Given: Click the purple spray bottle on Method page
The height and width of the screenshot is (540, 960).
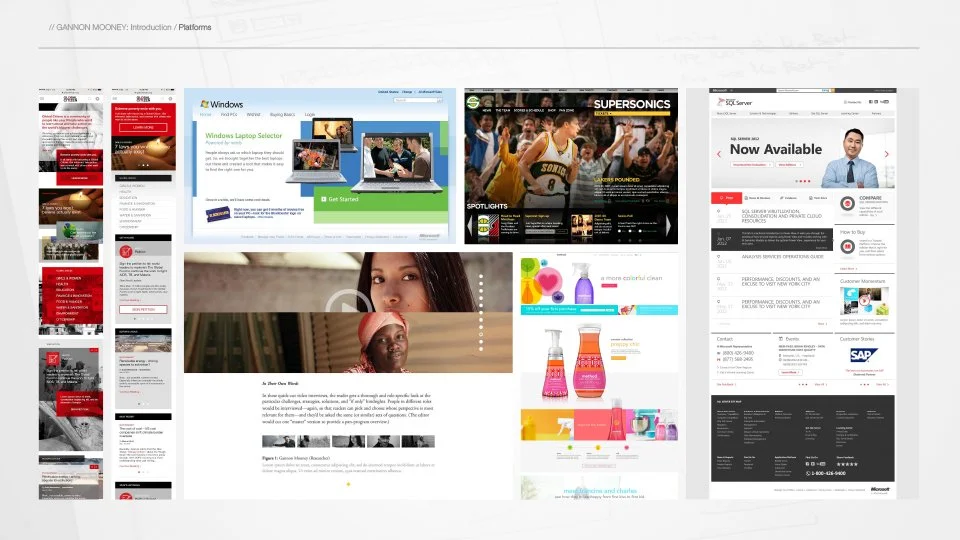Looking at the screenshot, I should 583,283.
